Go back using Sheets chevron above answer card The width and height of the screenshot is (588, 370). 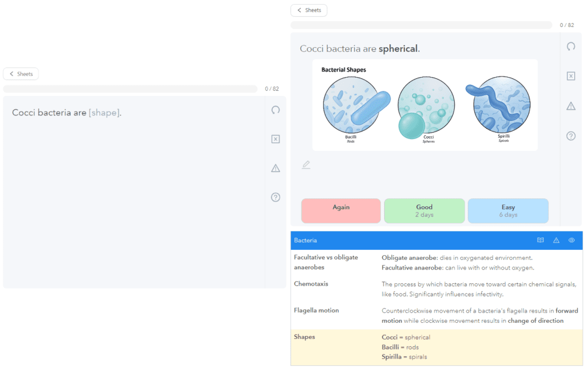309,10
